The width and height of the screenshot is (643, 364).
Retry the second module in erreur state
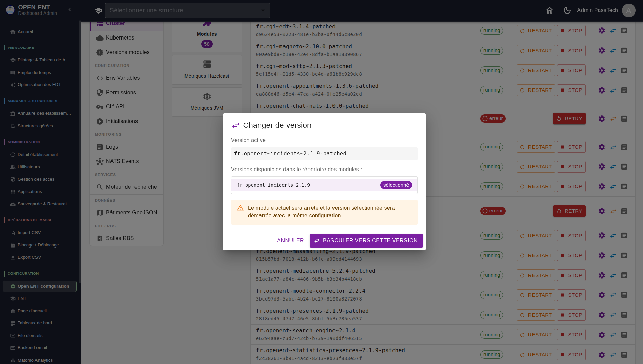click(569, 211)
